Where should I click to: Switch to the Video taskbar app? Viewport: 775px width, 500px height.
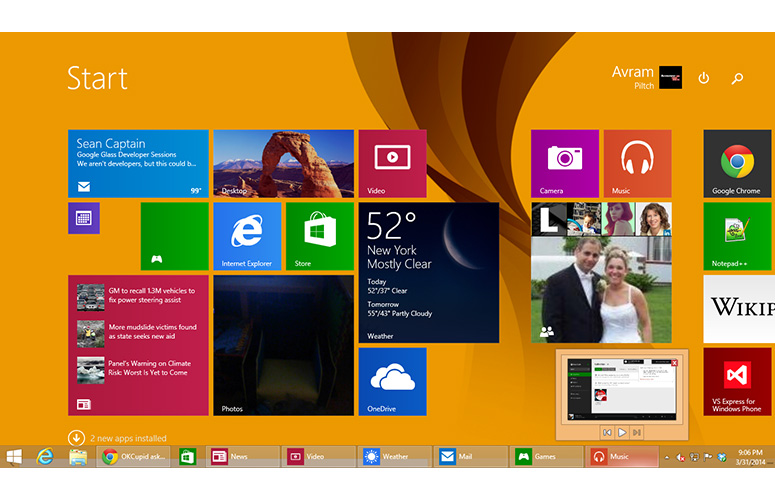(x=319, y=457)
